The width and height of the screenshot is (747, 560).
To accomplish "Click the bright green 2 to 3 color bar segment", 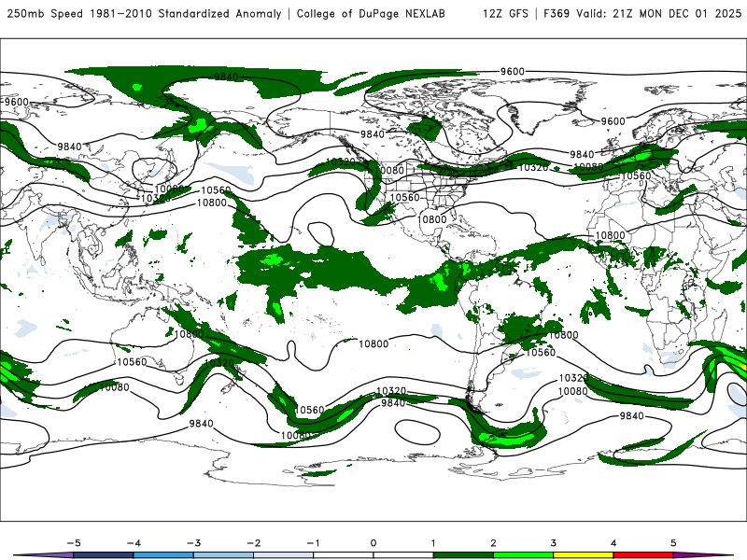I will coord(524,555).
